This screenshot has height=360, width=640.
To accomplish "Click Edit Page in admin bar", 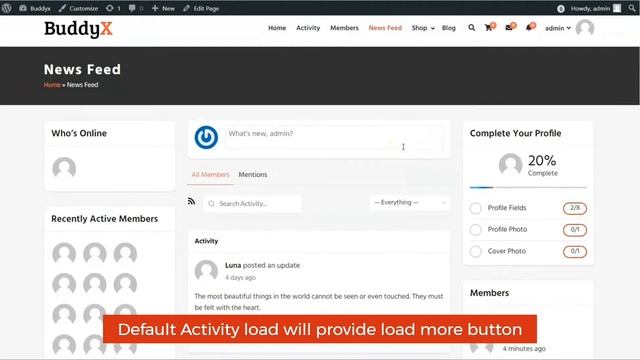I will coord(201,8).
